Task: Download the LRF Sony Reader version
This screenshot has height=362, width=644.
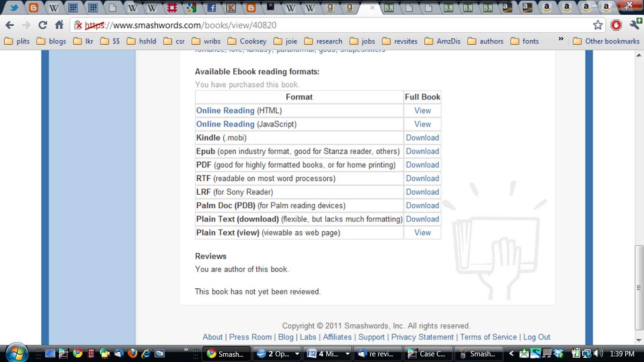Action: pos(422,192)
